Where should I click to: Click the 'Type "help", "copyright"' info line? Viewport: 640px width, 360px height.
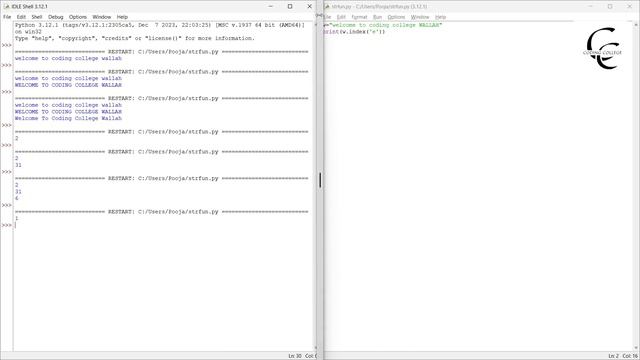135,38
